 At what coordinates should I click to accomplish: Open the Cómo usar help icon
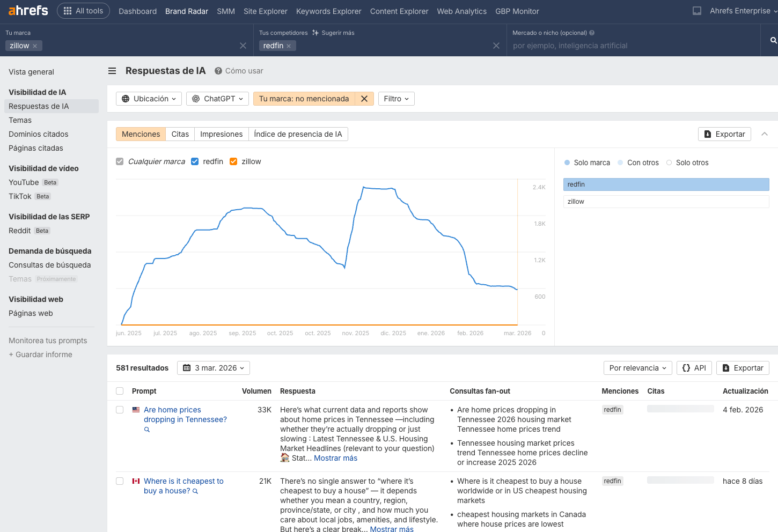pos(218,71)
